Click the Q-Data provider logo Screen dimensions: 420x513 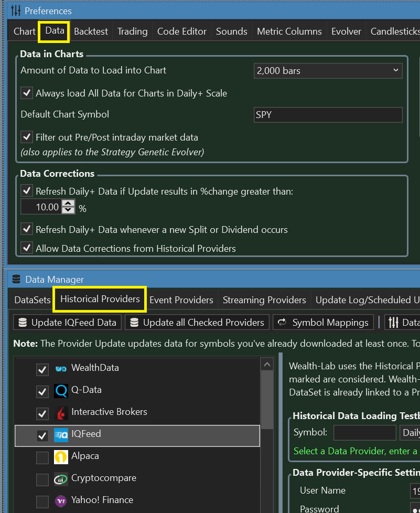click(61, 391)
